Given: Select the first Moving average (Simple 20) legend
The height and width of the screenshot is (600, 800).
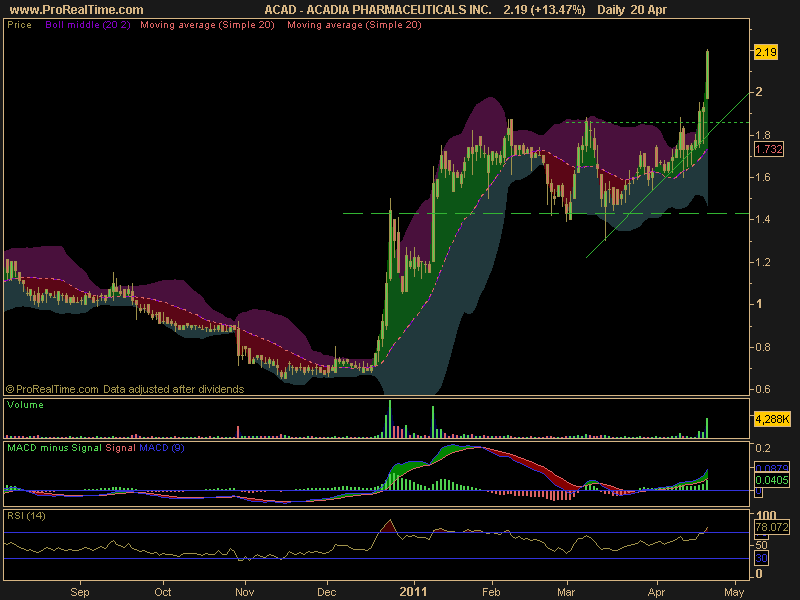Looking at the screenshot, I should click(x=207, y=25).
